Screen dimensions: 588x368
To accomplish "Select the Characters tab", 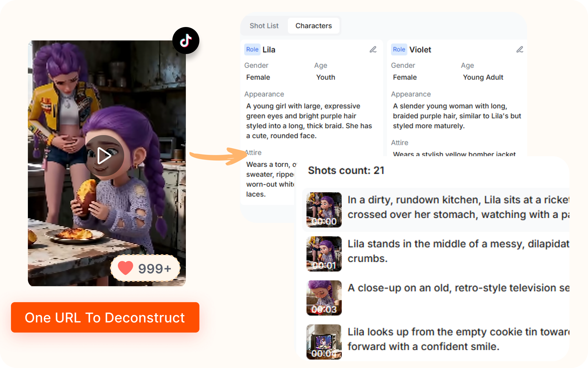I will click(313, 26).
